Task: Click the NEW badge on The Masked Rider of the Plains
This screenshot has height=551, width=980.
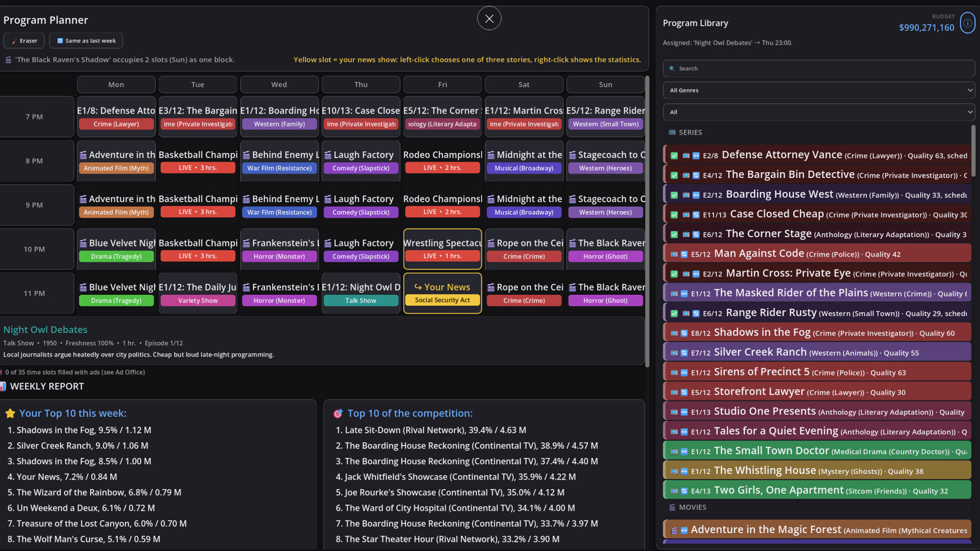Action: 684,294
